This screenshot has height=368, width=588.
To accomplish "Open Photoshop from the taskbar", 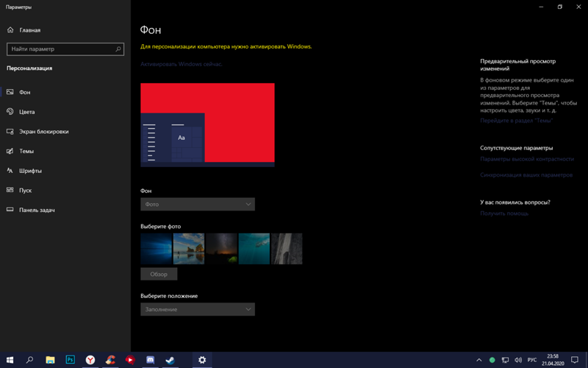I will tap(70, 360).
